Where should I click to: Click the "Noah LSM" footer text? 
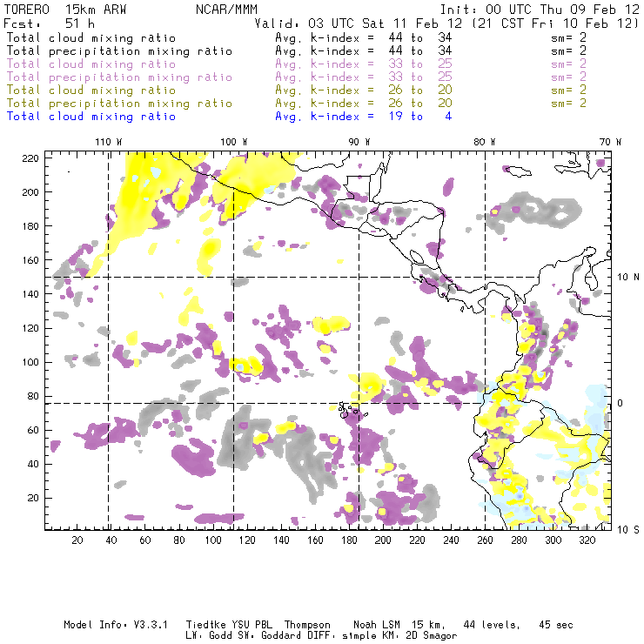(377, 625)
